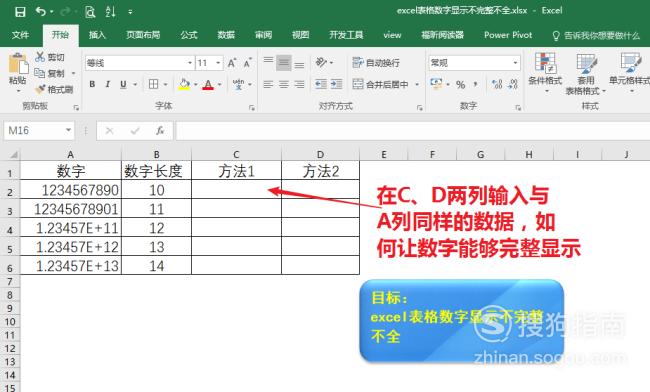This screenshot has height=392, width=650.
Task: Click the accounting number format icon
Action: click(436, 84)
